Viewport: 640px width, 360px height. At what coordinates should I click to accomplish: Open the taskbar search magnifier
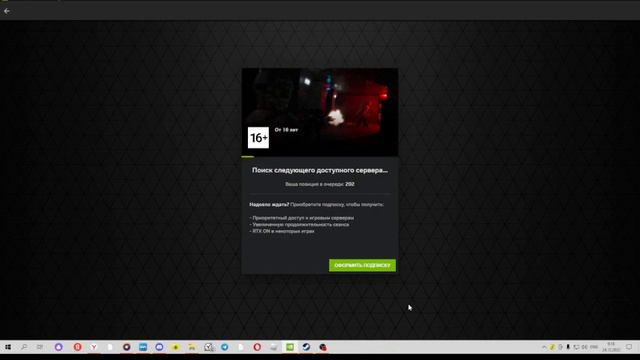coord(24,347)
